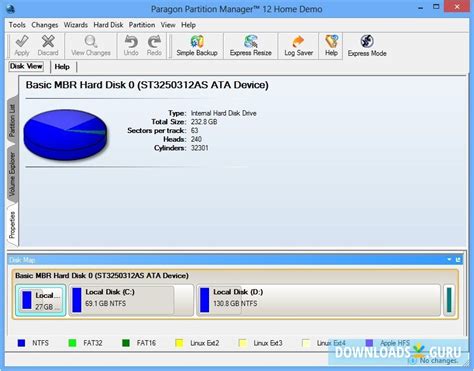Image resolution: width=474 pixels, height=371 pixels.
Task: Open the Wizards menu
Action: [76, 25]
